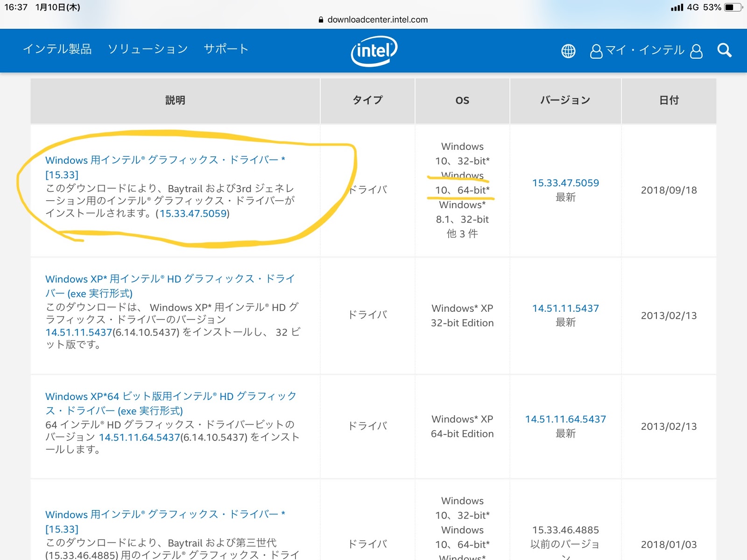Click the バージョン column header
Screen dimensions: 747x560
pos(565,100)
